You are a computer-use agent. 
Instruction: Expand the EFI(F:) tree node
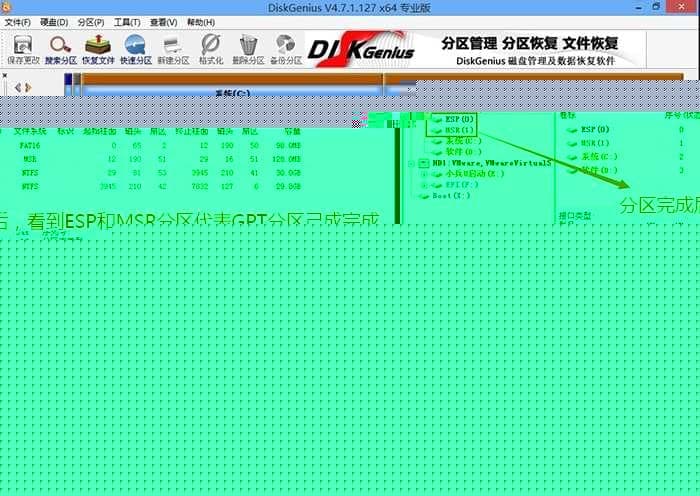(424, 185)
